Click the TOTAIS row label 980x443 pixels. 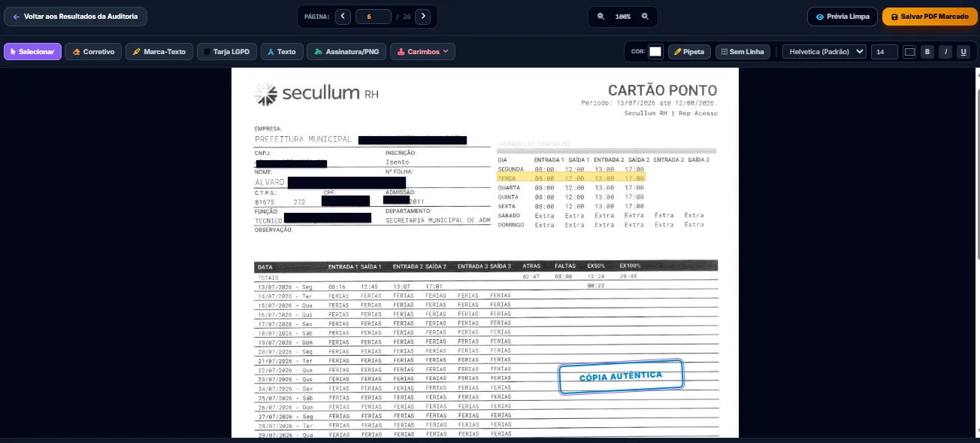(x=268, y=277)
